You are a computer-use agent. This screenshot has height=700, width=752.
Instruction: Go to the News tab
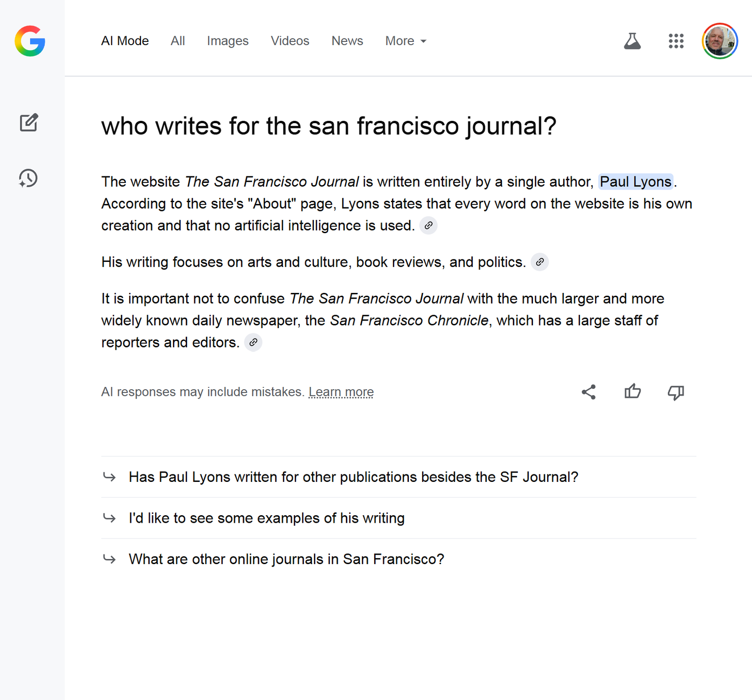(x=347, y=41)
